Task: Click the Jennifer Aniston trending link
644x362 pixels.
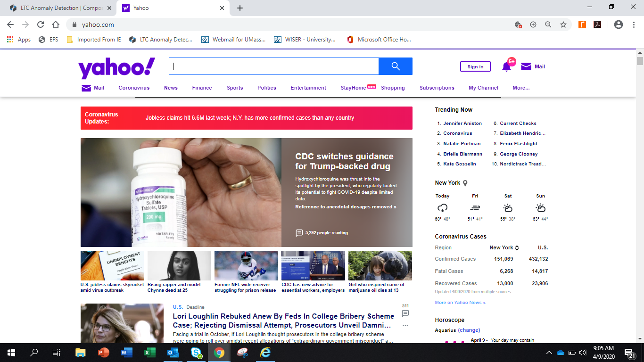Action: (462, 123)
